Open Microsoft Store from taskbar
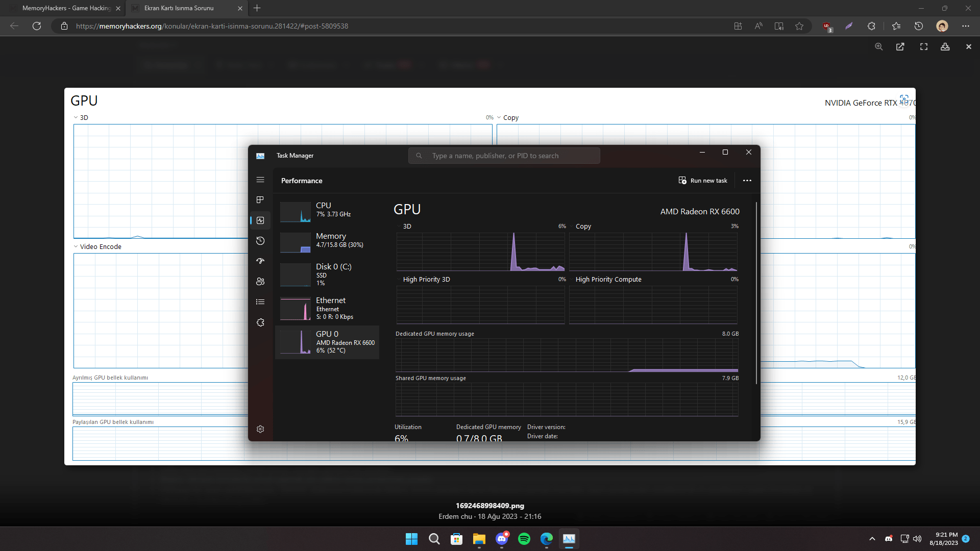 pyautogui.click(x=457, y=539)
